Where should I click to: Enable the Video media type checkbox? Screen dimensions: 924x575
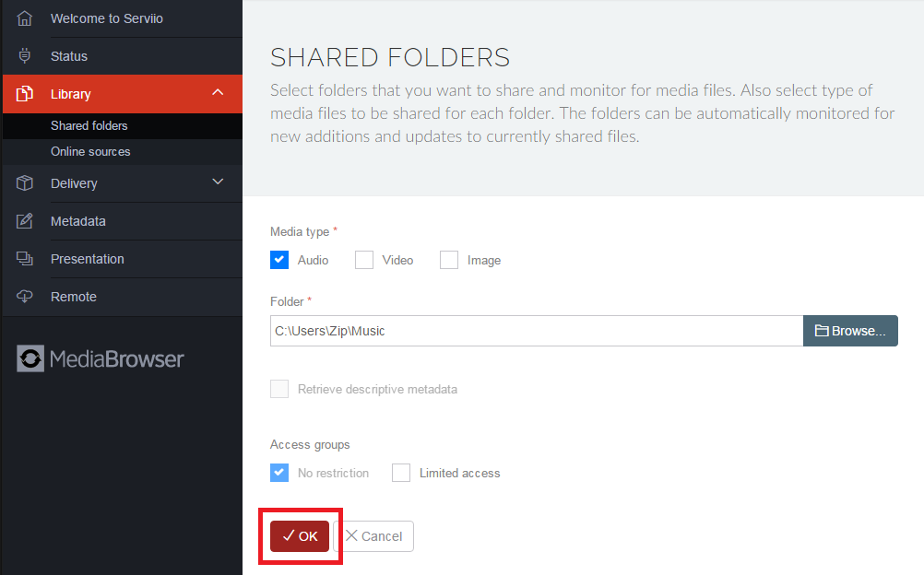pos(364,260)
